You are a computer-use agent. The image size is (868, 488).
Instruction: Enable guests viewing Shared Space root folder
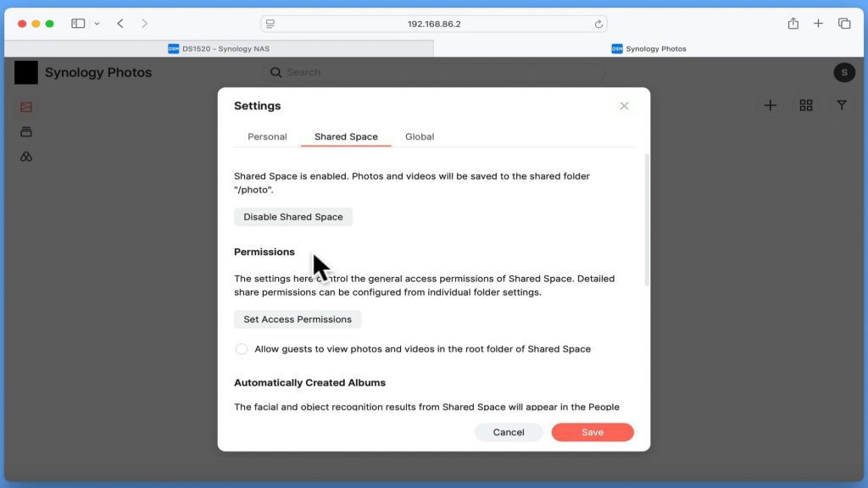242,349
